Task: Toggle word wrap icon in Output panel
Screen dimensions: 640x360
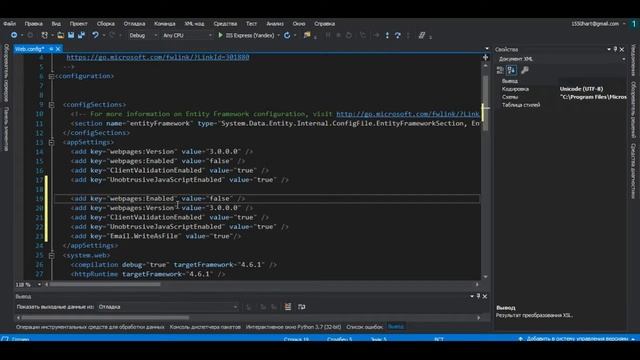Action: tap(302, 307)
